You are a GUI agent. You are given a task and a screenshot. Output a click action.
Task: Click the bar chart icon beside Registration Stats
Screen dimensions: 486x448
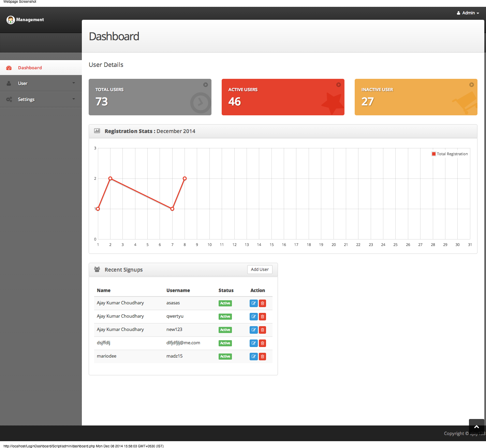(97, 131)
